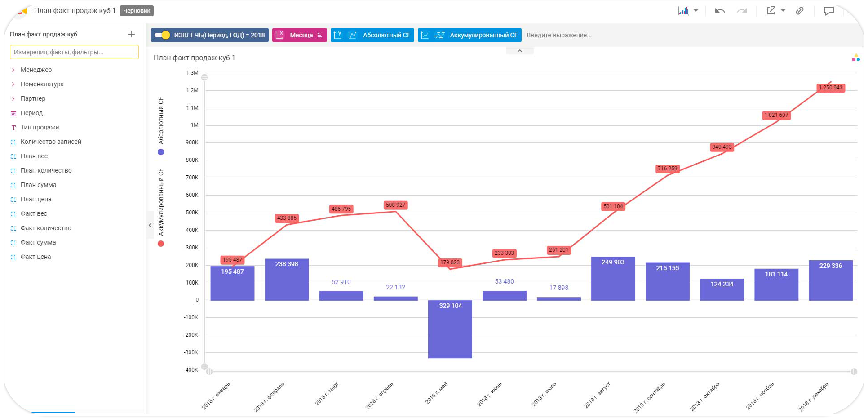
Task: Open the chart type dropdown arrow
Action: coord(696,11)
